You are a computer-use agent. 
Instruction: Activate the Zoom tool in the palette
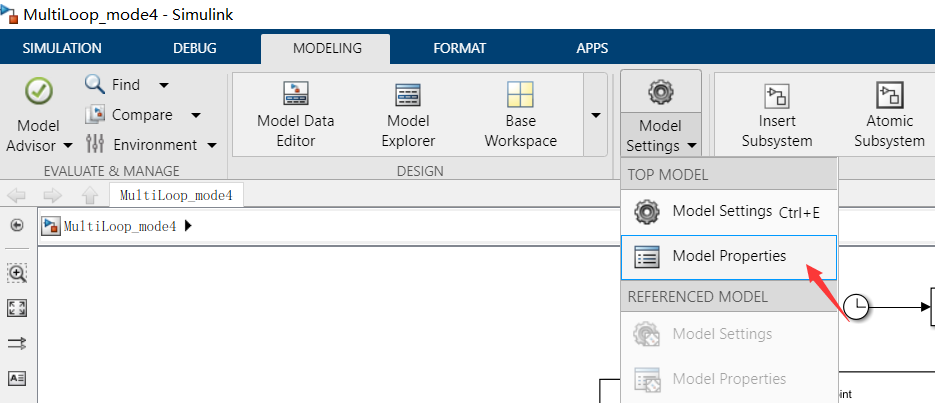point(17,274)
